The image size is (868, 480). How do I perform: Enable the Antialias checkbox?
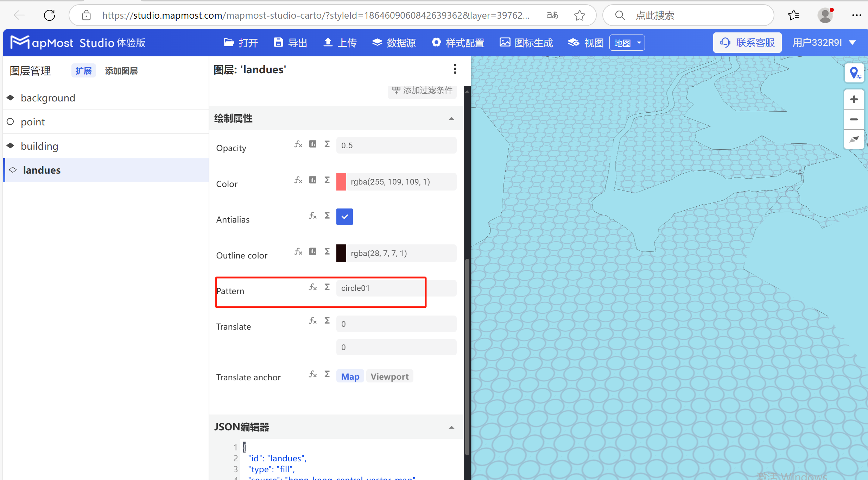click(x=344, y=217)
